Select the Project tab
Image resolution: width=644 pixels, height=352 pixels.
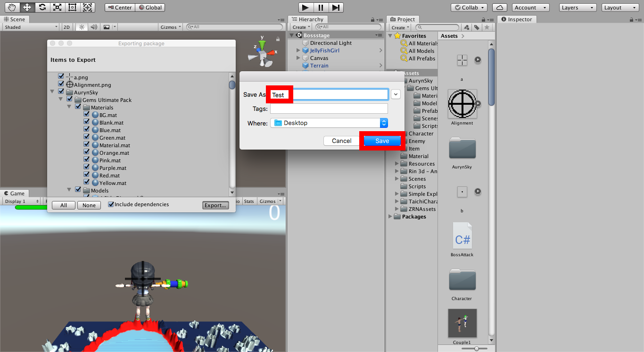click(x=402, y=19)
